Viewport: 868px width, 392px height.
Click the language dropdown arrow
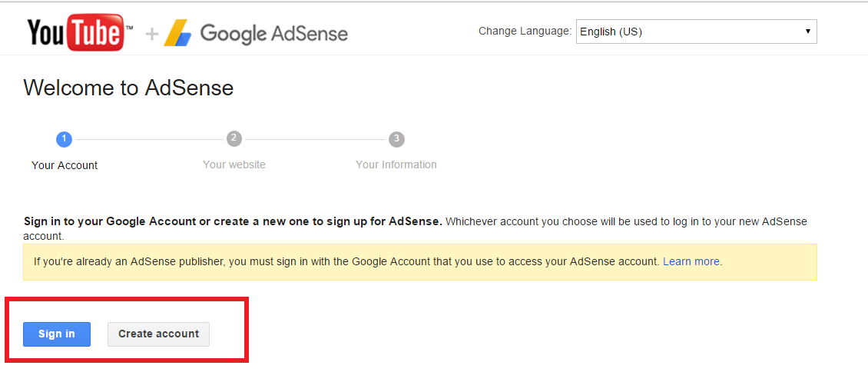[807, 32]
